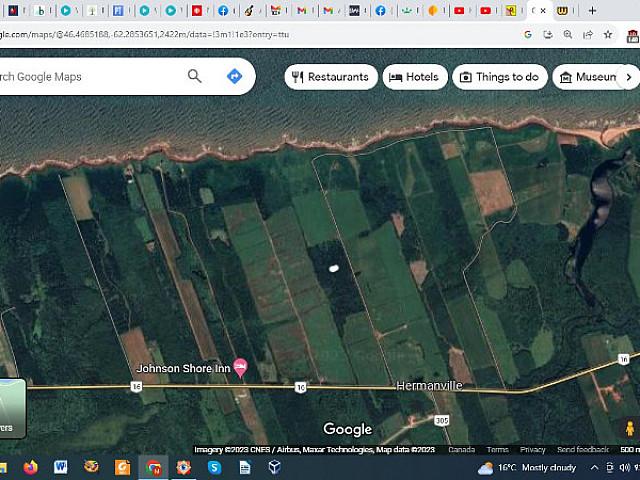Open Directions with the blue arrow icon
Image resolution: width=640 pixels, height=480 pixels.
pyautogui.click(x=234, y=76)
